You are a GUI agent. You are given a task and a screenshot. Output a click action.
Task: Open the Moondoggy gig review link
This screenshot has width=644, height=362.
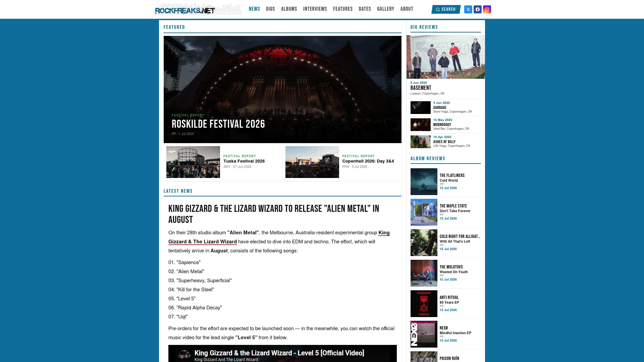click(x=442, y=125)
